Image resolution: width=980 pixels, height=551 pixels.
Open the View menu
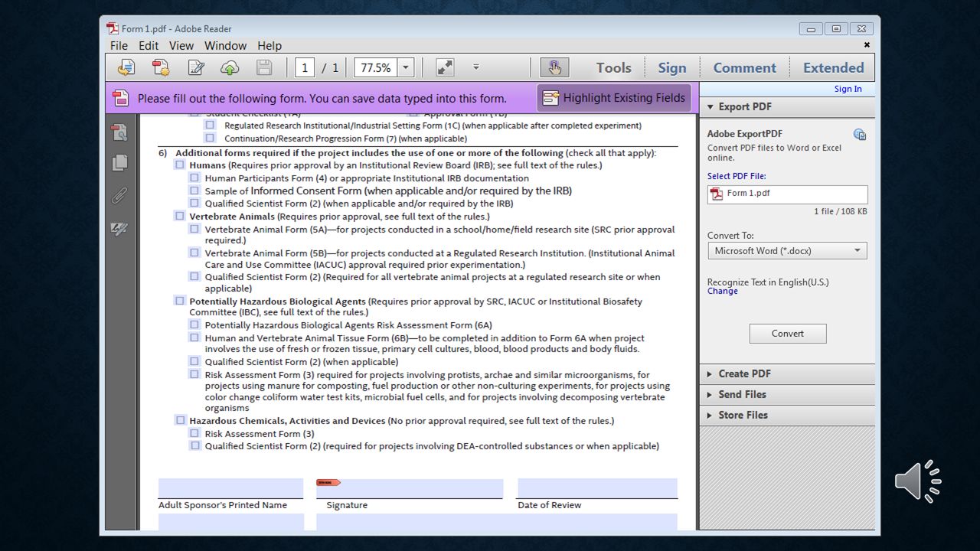point(181,46)
